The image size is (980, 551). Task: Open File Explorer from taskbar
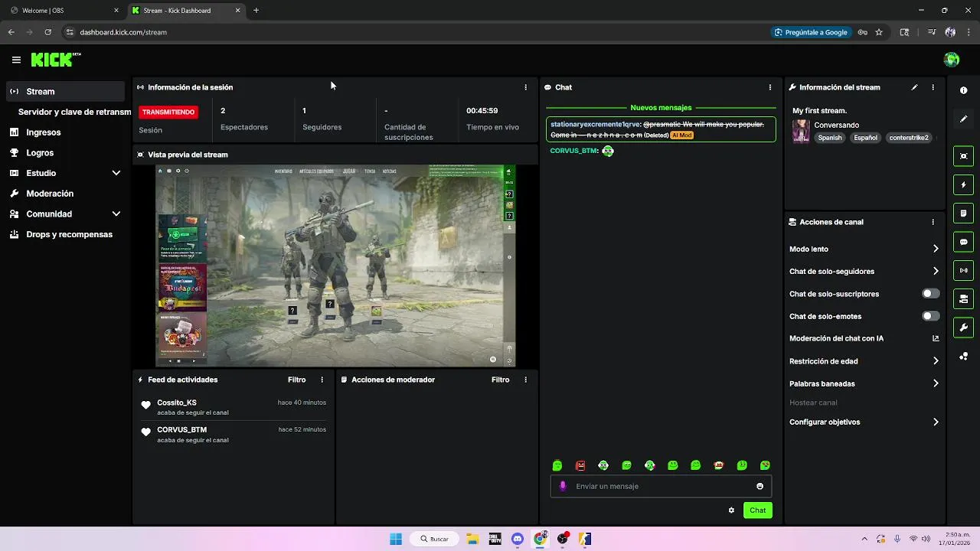472,539
